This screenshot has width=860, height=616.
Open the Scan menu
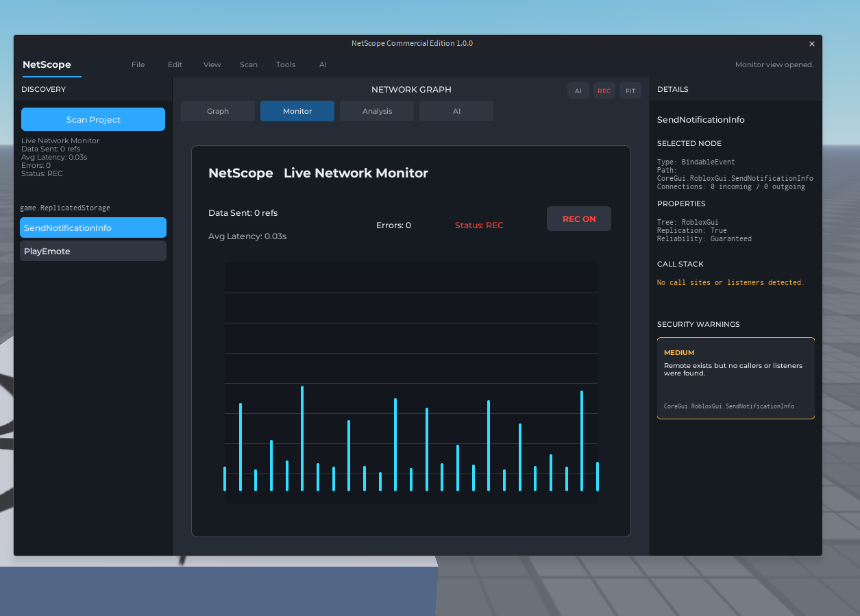click(x=249, y=64)
